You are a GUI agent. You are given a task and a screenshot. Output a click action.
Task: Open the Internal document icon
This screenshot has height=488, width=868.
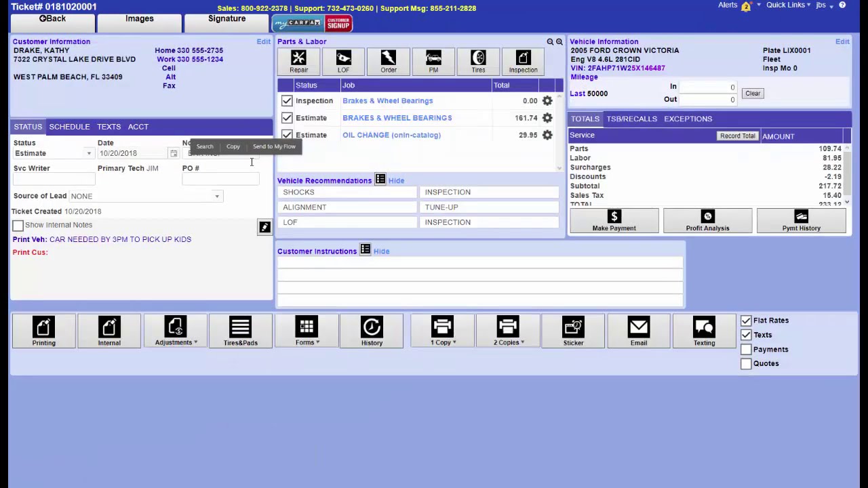[108, 331]
